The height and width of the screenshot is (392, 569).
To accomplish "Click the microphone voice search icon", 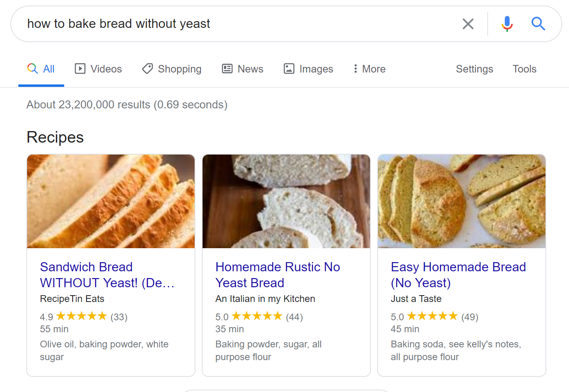I will (507, 24).
